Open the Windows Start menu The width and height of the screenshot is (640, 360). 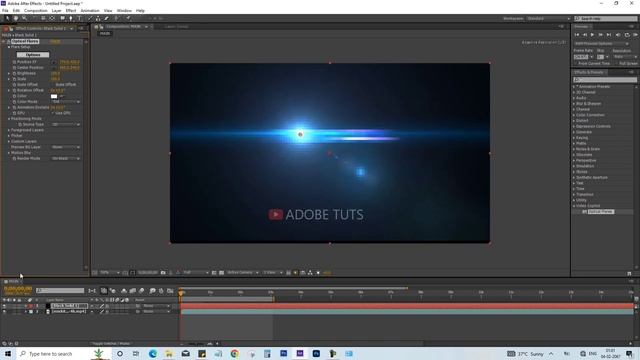click(x=8, y=353)
